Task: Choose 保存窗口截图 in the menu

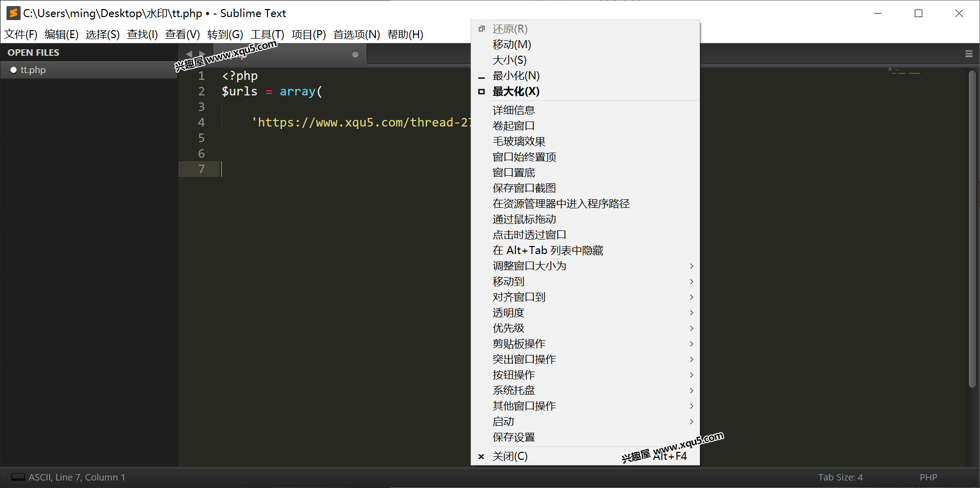Action: pyautogui.click(x=585, y=188)
